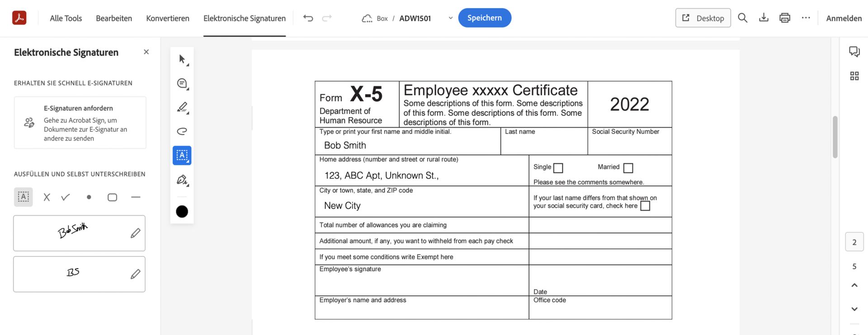The image size is (868, 335).
Task: Click the Office code field
Action: click(x=600, y=308)
